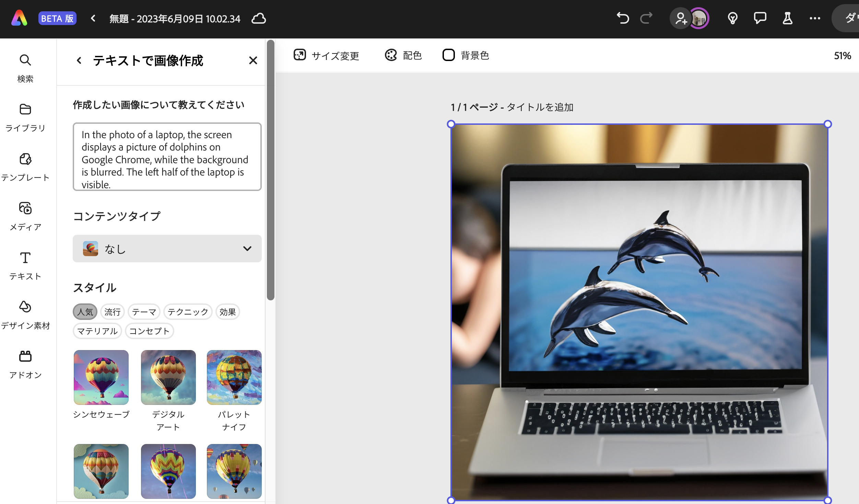This screenshot has height=504, width=859.
Task: Click the cloud sync status icon
Action: click(x=259, y=19)
